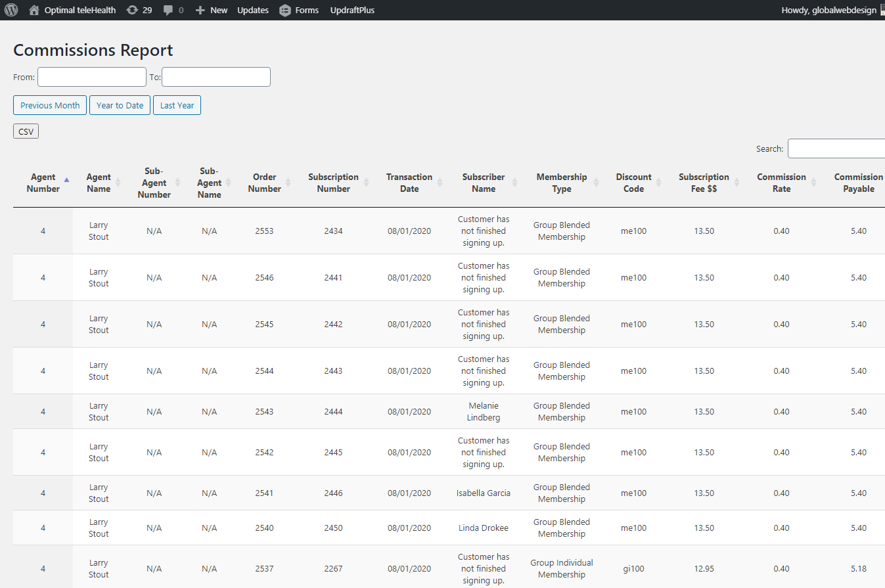The width and height of the screenshot is (885, 588).
Task: Click subscription number 2446
Action: point(333,493)
